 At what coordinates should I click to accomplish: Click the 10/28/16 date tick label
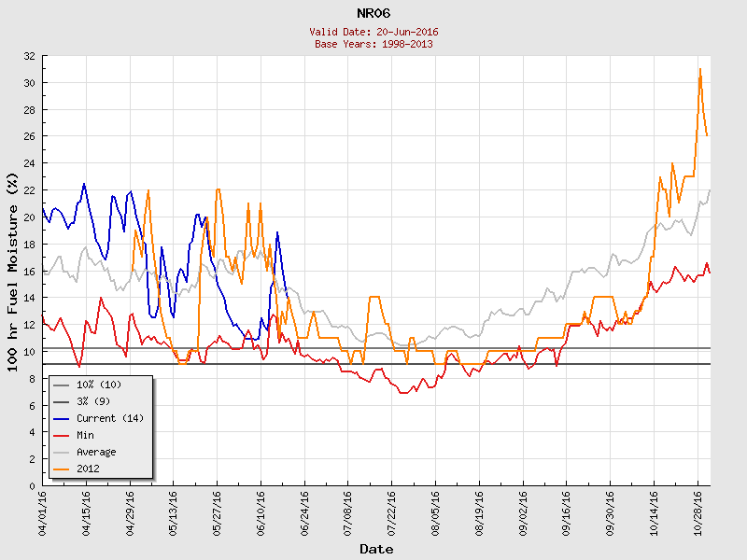[x=697, y=510]
